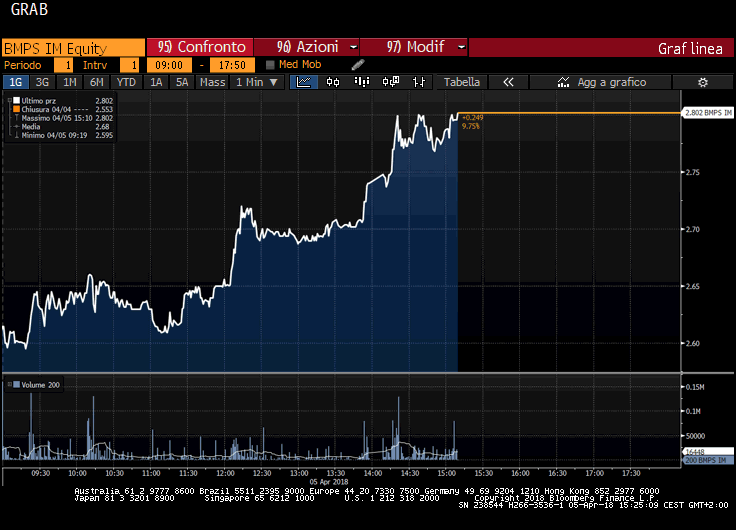
Task: Click the BMPS IM Equity ticker field
Action: click(74, 48)
